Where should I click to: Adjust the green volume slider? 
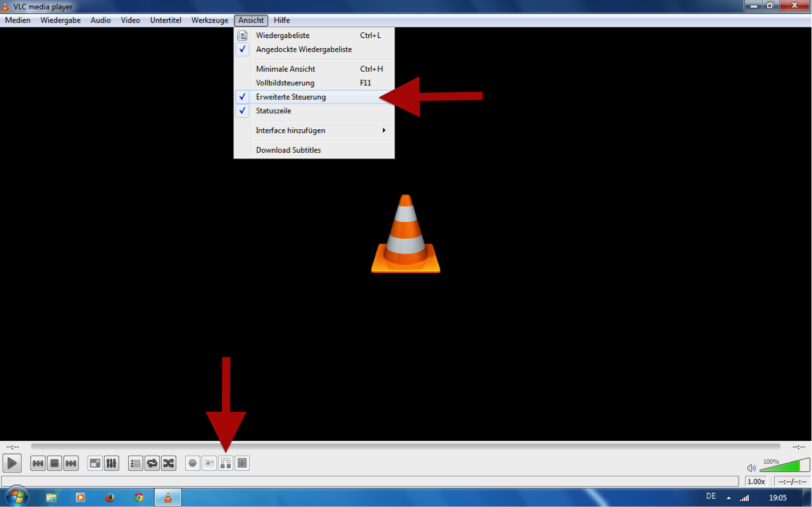click(x=785, y=465)
